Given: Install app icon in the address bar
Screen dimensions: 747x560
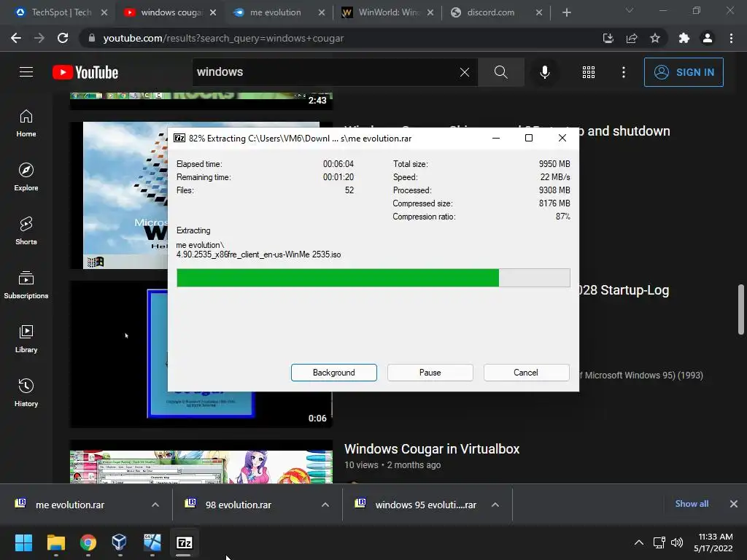Looking at the screenshot, I should pos(608,38).
